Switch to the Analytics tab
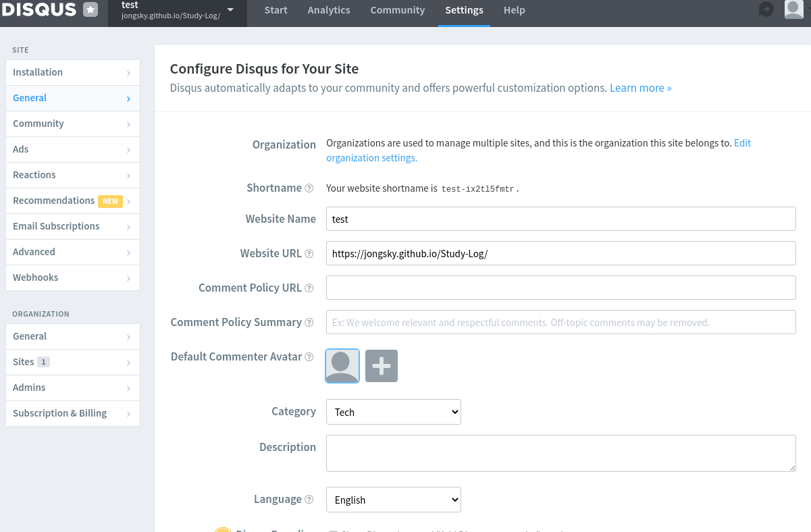The image size is (811, 532). click(329, 10)
